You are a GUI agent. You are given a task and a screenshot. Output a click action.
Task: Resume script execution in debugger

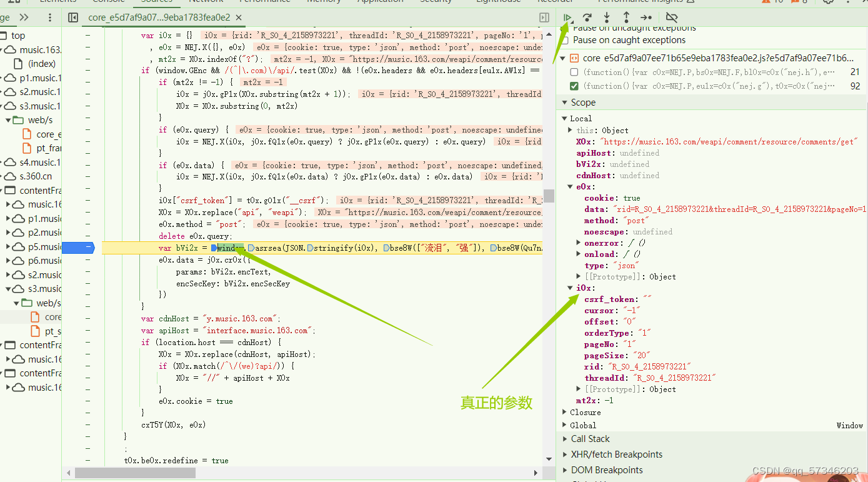pos(567,18)
